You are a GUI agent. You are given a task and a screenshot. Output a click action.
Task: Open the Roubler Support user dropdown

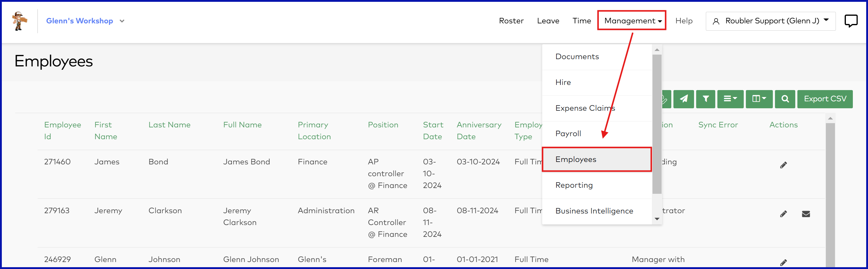point(770,21)
